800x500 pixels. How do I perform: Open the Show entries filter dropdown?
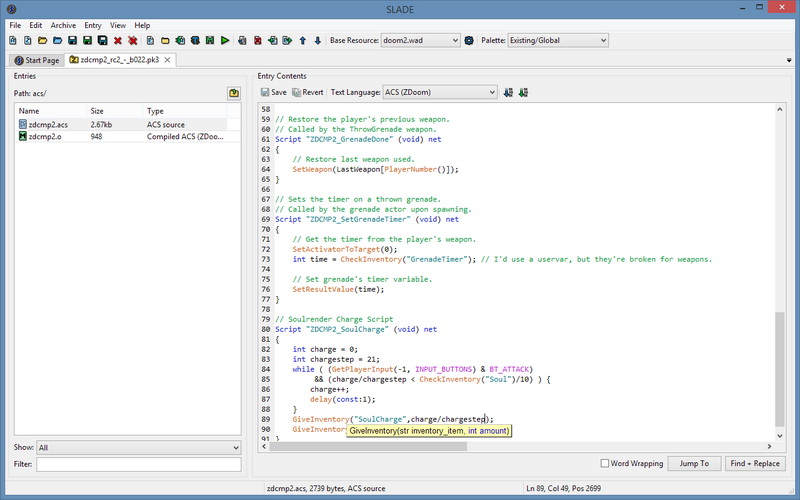tap(138, 448)
